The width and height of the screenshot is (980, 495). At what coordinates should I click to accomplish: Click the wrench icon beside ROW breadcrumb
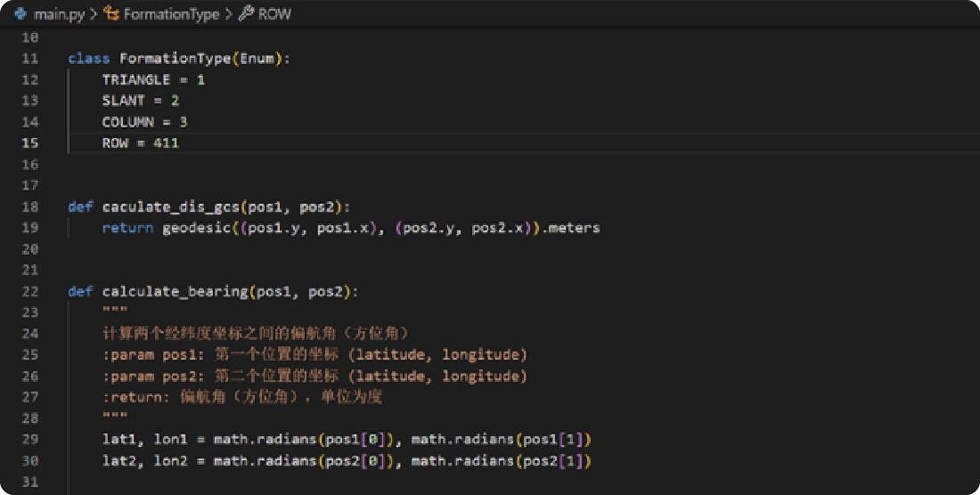pyautogui.click(x=246, y=14)
